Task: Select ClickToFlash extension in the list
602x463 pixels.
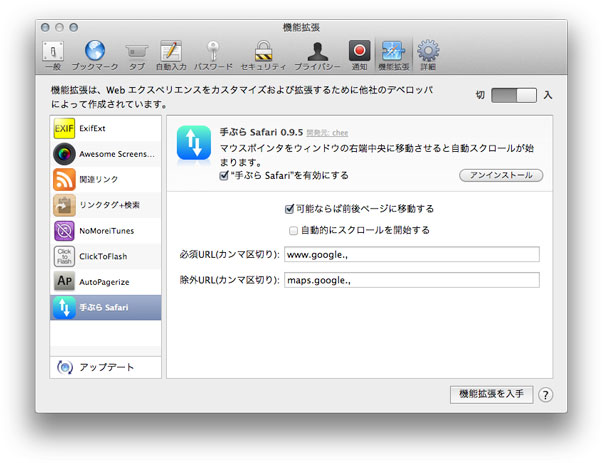Action: [x=106, y=256]
